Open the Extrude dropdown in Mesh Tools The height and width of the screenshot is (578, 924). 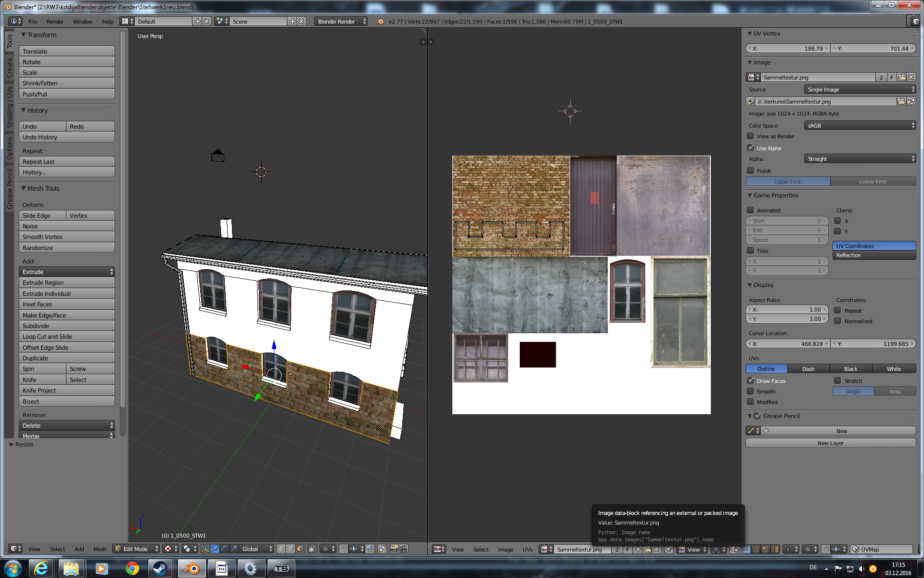[x=67, y=272]
